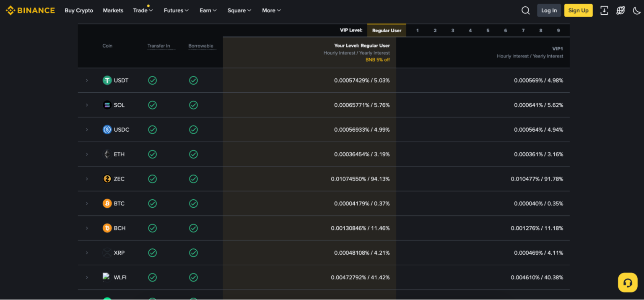Click the USDT coin icon
The width and height of the screenshot is (644, 300).
pyautogui.click(x=107, y=80)
